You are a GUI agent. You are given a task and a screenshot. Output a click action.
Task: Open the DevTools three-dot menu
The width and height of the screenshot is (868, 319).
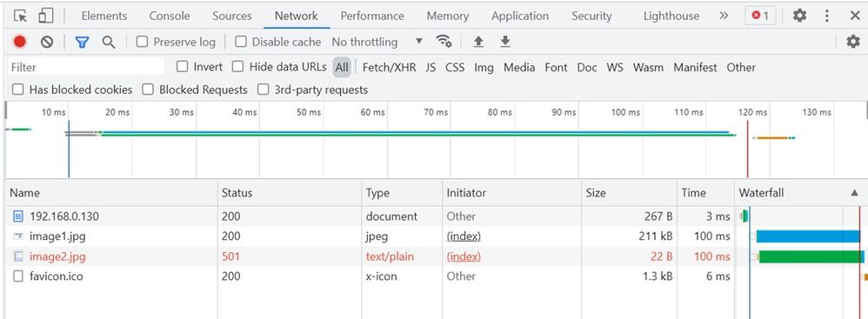point(827,16)
